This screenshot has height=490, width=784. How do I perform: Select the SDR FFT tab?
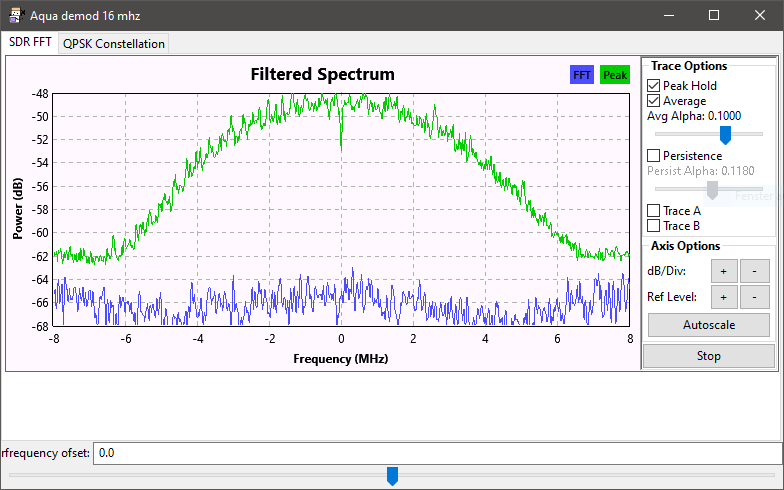[30, 43]
